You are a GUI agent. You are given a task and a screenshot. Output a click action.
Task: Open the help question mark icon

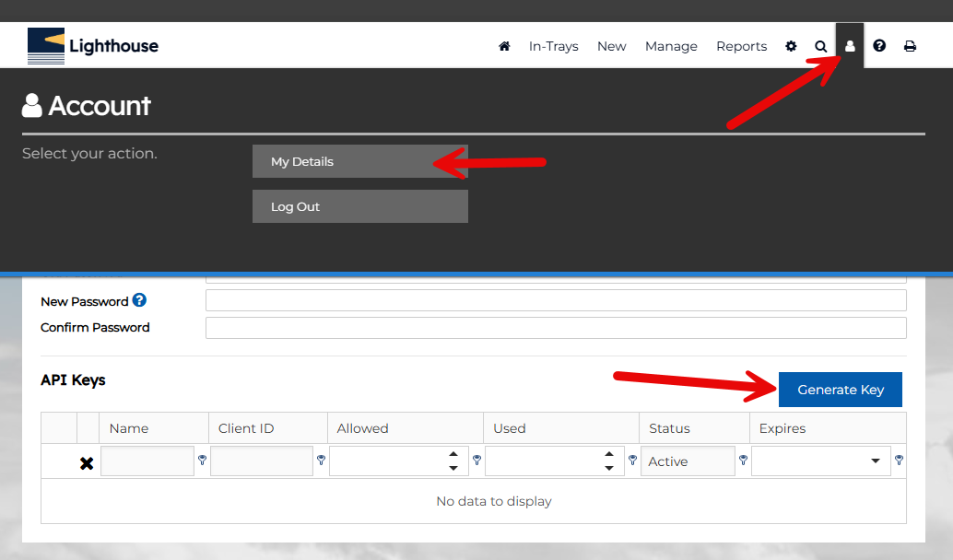(879, 46)
